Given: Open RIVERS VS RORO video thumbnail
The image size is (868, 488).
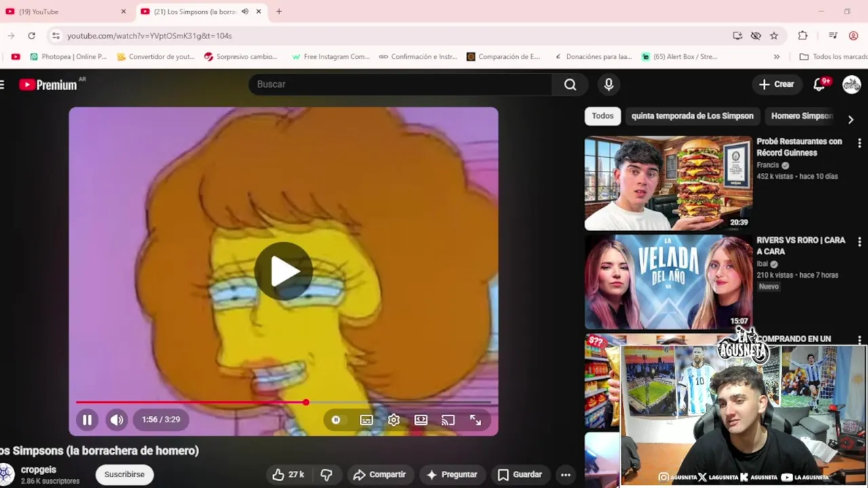Looking at the screenshot, I should [x=668, y=282].
